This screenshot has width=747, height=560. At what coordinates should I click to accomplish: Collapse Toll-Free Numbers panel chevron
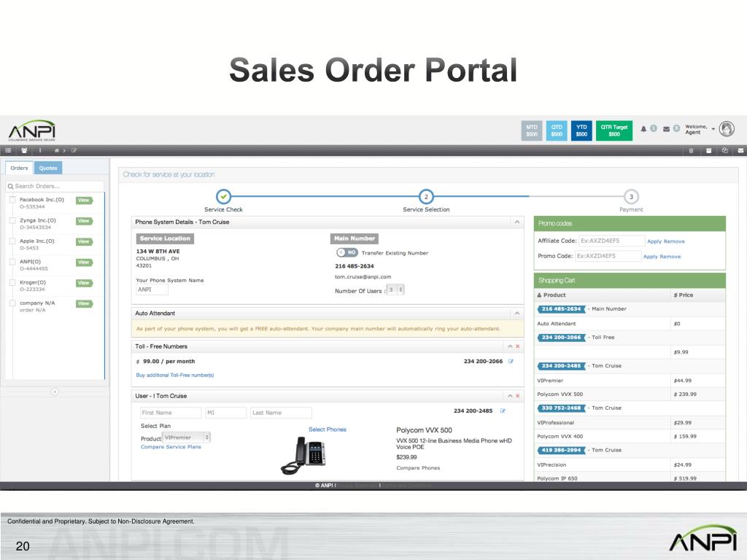click(x=510, y=346)
